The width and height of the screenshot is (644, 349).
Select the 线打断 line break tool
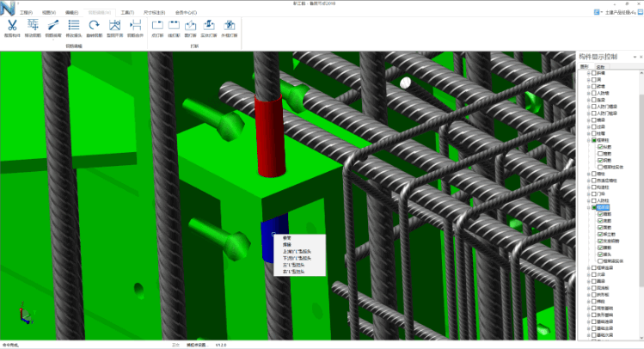coord(174,28)
